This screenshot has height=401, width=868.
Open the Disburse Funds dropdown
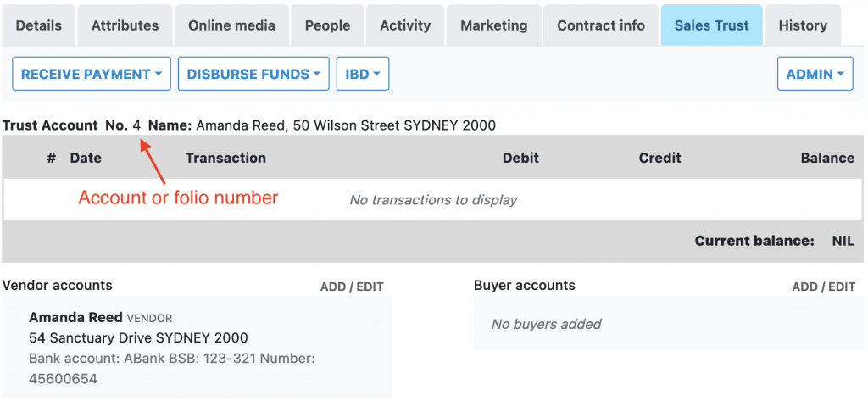pyautogui.click(x=253, y=74)
